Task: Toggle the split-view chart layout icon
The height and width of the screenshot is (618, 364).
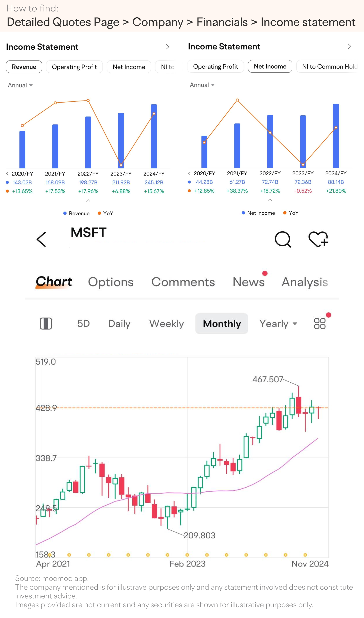Action: click(x=46, y=323)
